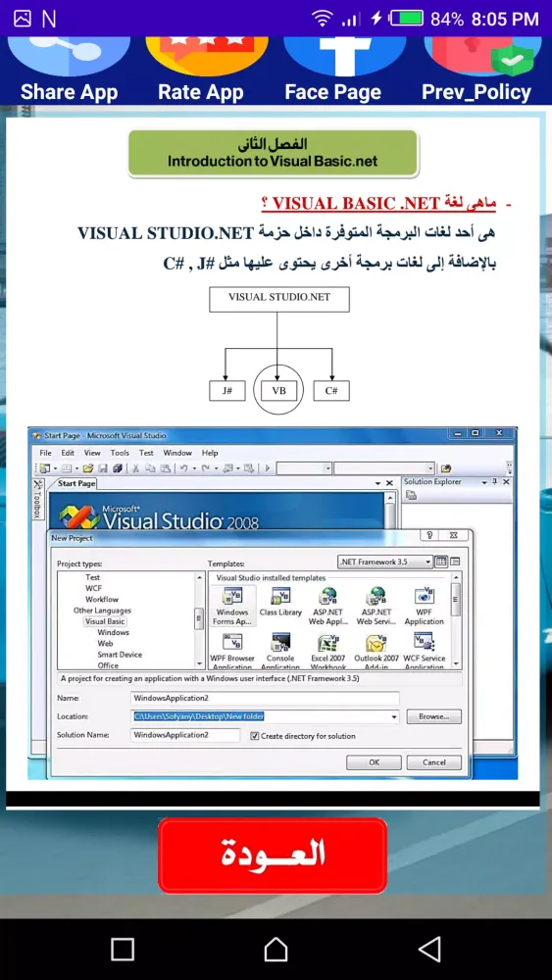
Task: Select ASP.NET Web Application template icon
Action: (x=328, y=606)
